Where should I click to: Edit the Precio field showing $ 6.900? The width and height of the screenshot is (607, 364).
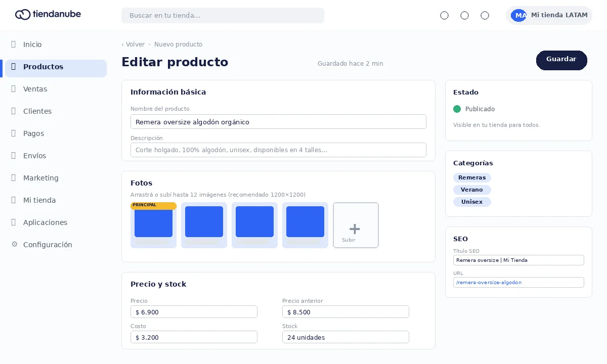[194, 312]
